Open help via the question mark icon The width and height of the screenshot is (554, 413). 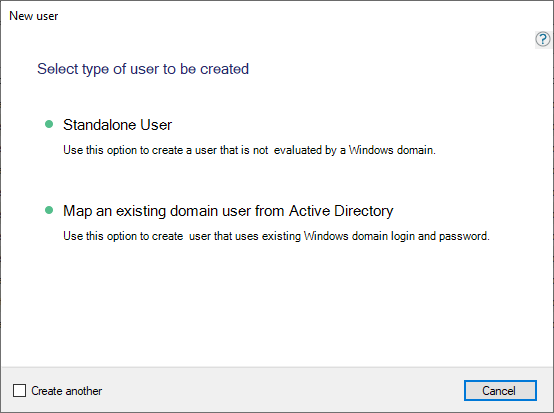(x=543, y=39)
